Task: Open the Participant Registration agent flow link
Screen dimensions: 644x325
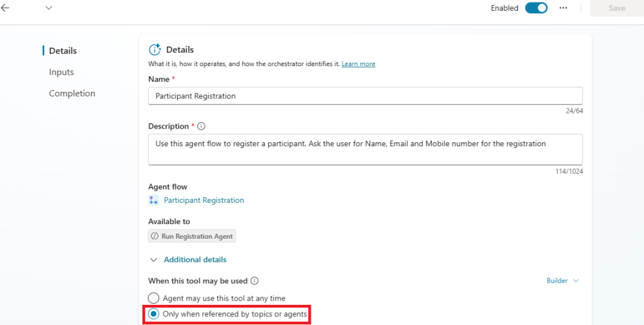Action: 204,200
